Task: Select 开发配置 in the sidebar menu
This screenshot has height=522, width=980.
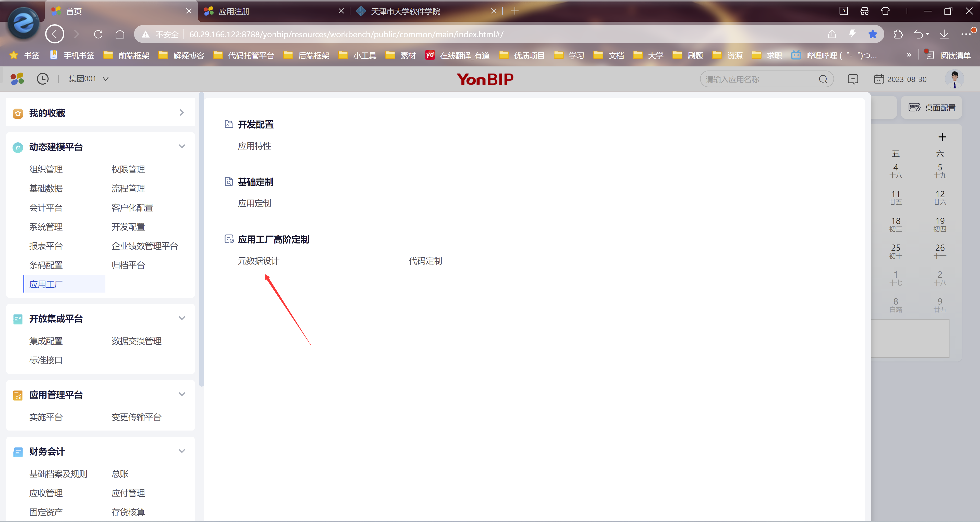Action: tap(128, 227)
